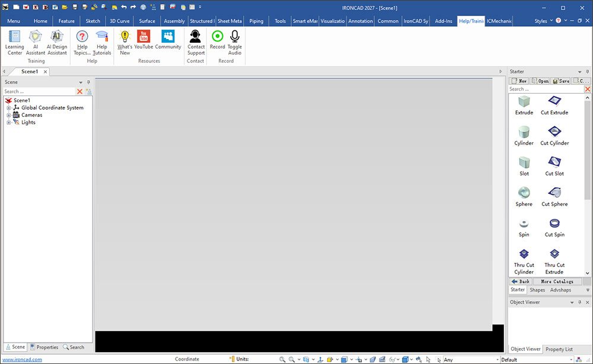Clear the Scene search with red X

pos(79,91)
